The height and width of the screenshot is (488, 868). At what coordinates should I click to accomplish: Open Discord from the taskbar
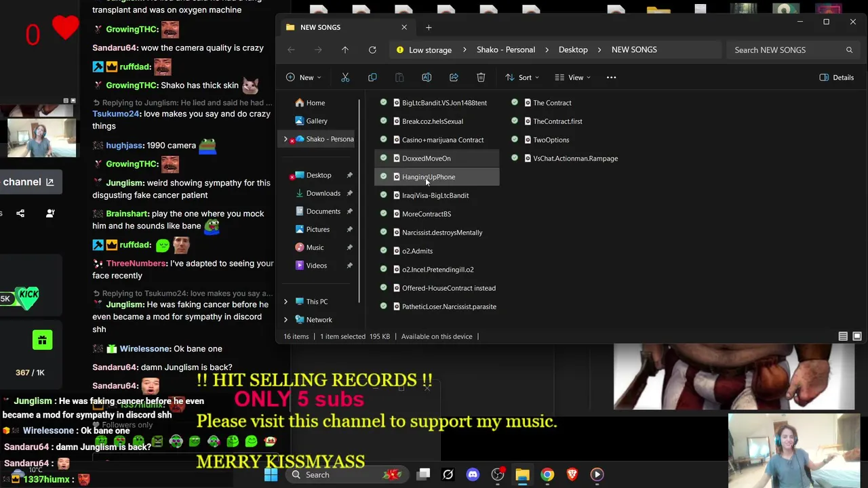click(x=473, y=474)
